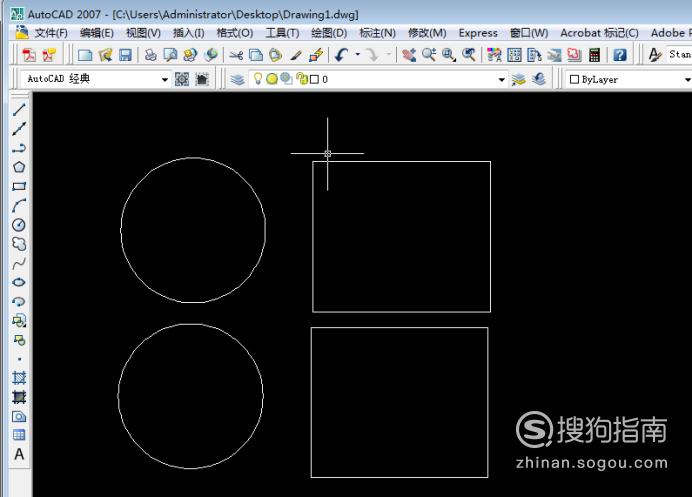Select the Gradient fill tool
This screenshot has width=692, height=497.
coord(19,397)
